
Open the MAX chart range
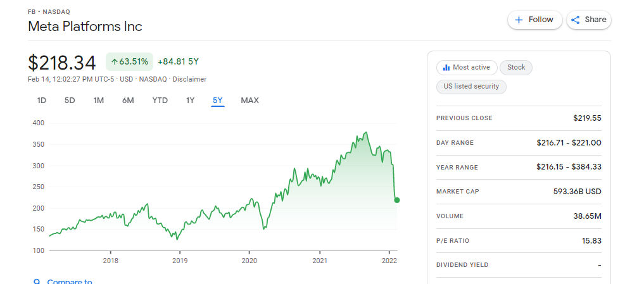[249, 101]
